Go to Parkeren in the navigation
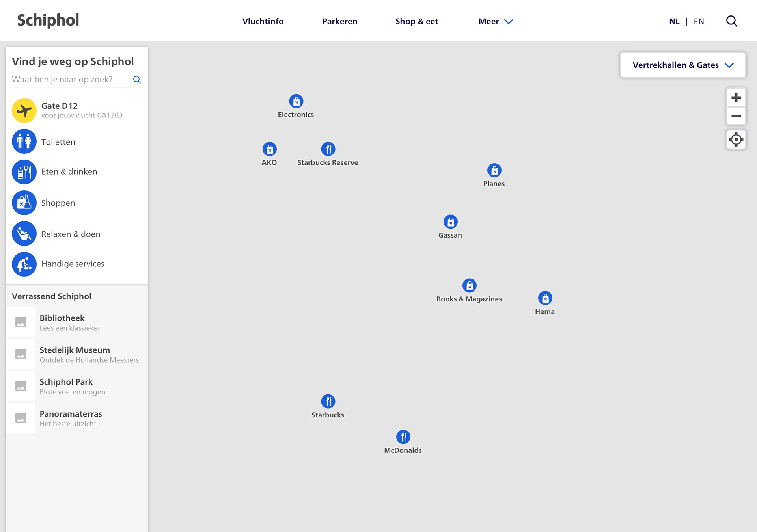The width and height of the screenshot is (757, 532). [340, 21]
